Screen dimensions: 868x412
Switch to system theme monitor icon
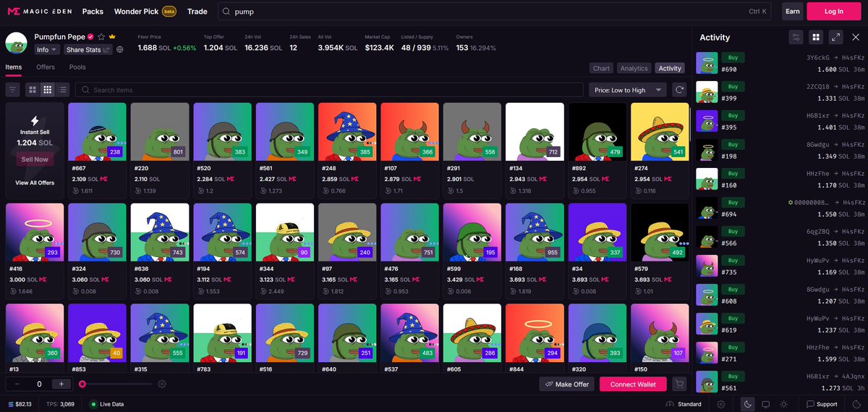(x=765, y=404)
